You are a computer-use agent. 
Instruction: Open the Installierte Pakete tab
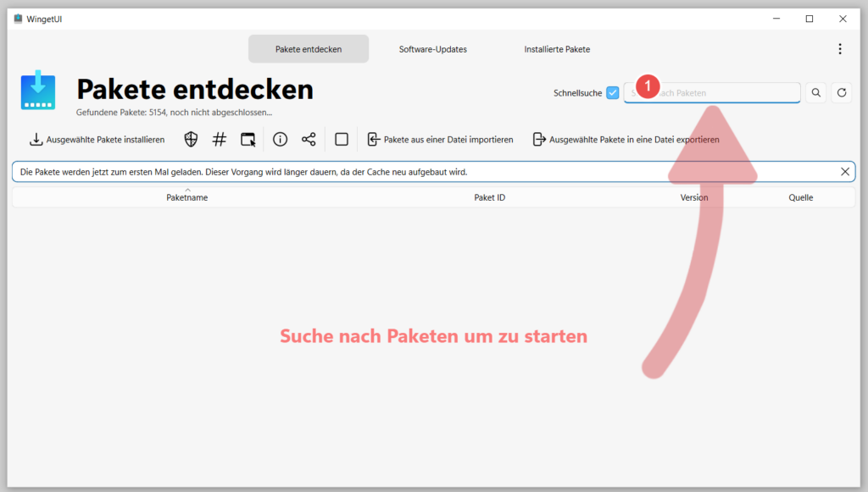pos(557,49)
